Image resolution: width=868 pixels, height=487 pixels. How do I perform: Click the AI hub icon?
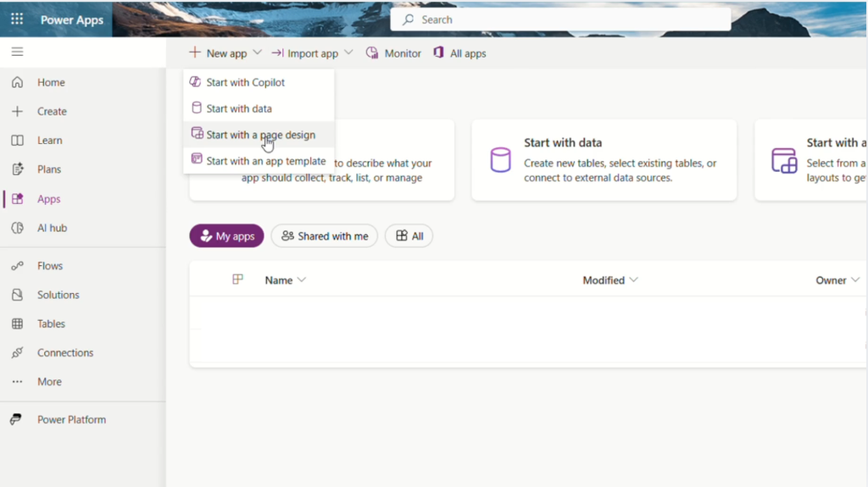coord(17,228)
